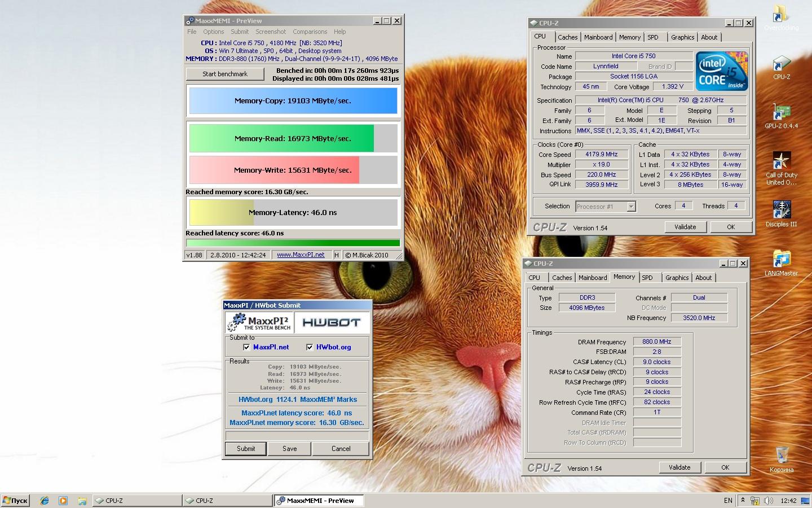
Task: Switch to CPU tab in CPU-Z Memory window
Action: 535,278
